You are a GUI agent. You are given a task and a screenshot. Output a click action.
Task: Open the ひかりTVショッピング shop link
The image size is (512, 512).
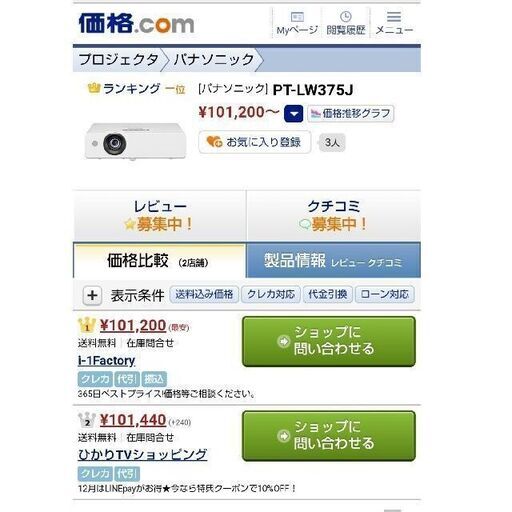click(142, 455)
